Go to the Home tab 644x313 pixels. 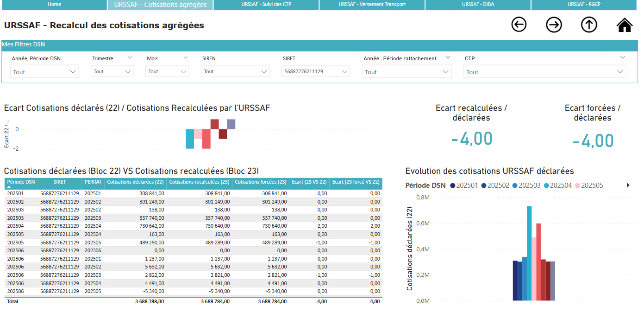[54, 5]
